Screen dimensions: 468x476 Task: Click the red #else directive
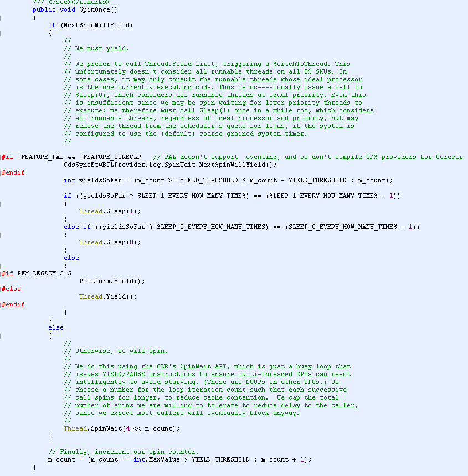[12, 289]
